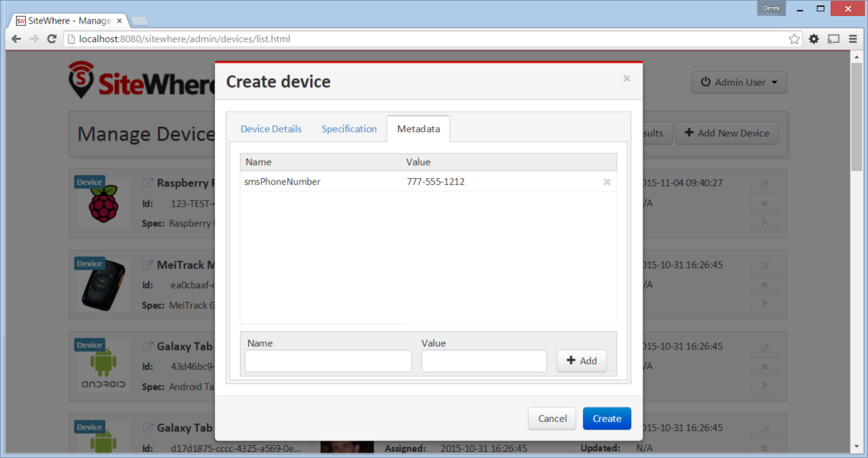The height and width of the screenshot is (458, 868).
Task: Delete the MeiTrack device entry
Action: (765, 284)
